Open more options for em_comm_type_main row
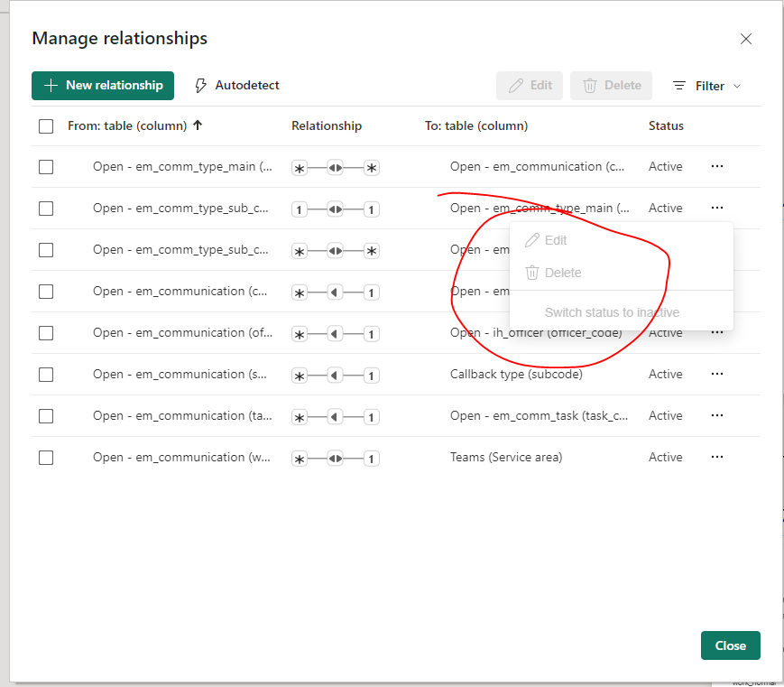 tap(717, 166)
